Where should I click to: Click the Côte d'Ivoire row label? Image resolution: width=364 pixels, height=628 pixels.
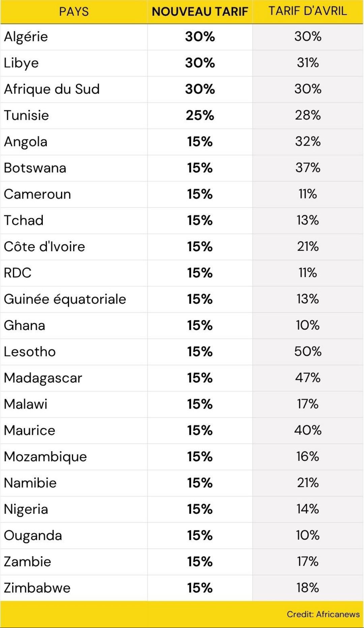coord(44,247)
